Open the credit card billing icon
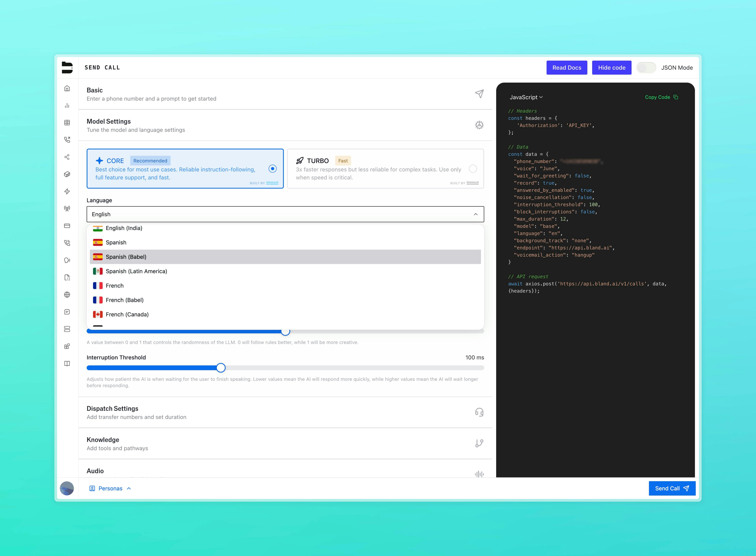 tap(67, 226)
